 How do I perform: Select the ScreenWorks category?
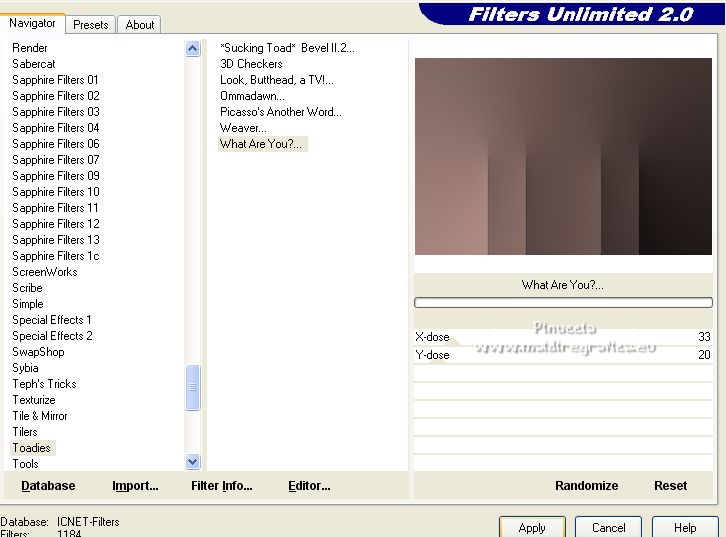pos(44,272)
